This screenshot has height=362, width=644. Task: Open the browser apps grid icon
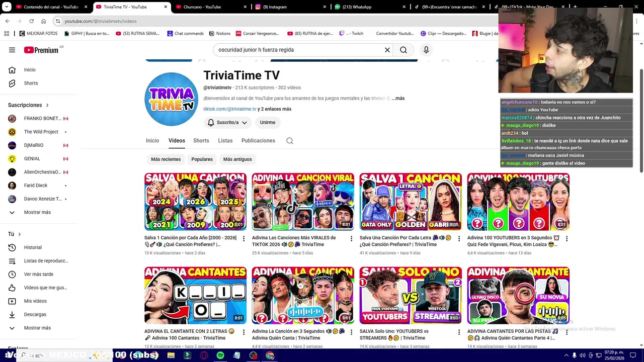[x=7, y=34]
